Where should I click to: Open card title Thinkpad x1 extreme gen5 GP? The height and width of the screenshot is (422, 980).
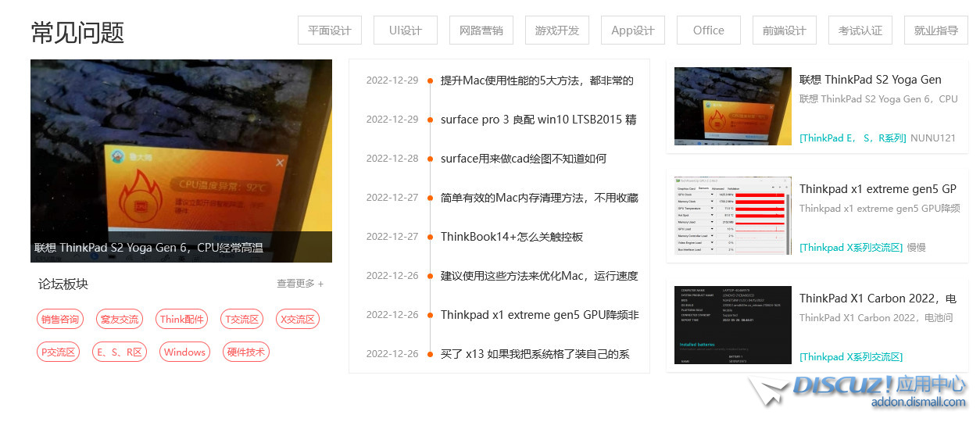(x=878, y=189)
